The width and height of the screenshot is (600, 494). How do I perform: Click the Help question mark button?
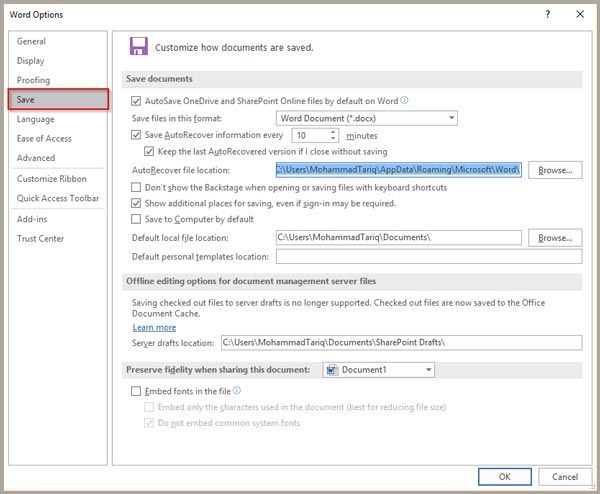click(548, 14)
